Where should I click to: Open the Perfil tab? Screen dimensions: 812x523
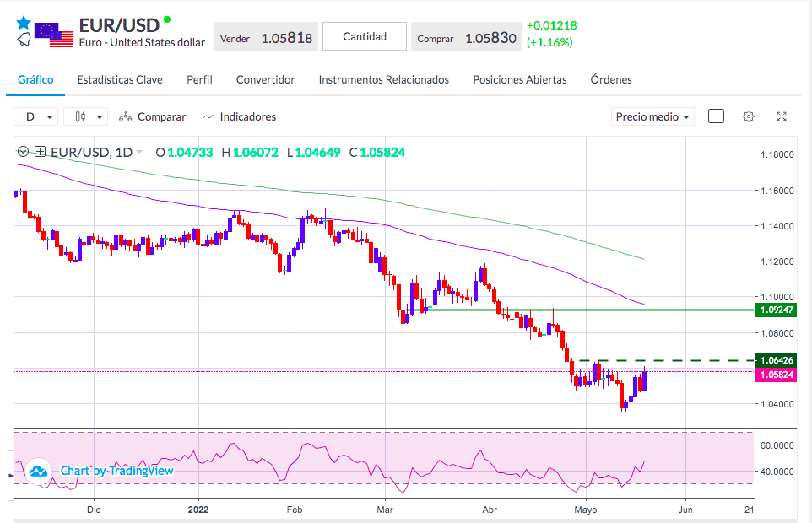(x=199, y=79)
